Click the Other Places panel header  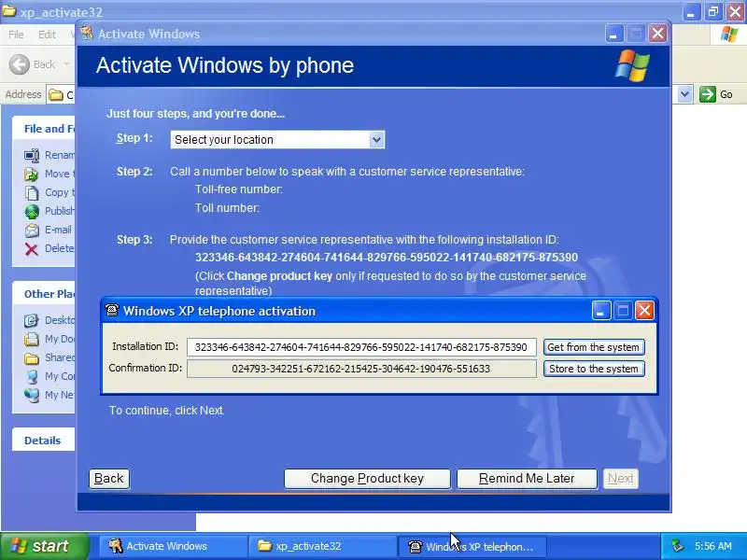[43, 294]
